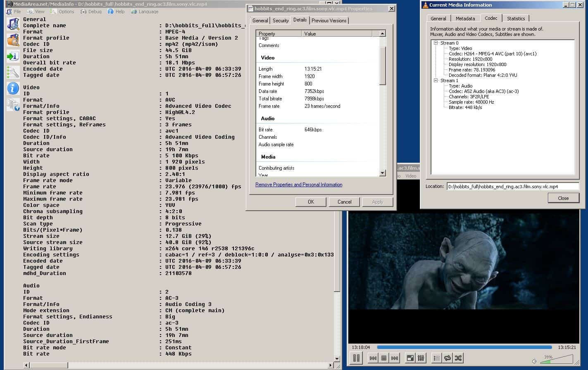The image size is (588, 370).
Task: Click VLC previous track button
Action: coord(373,358)
